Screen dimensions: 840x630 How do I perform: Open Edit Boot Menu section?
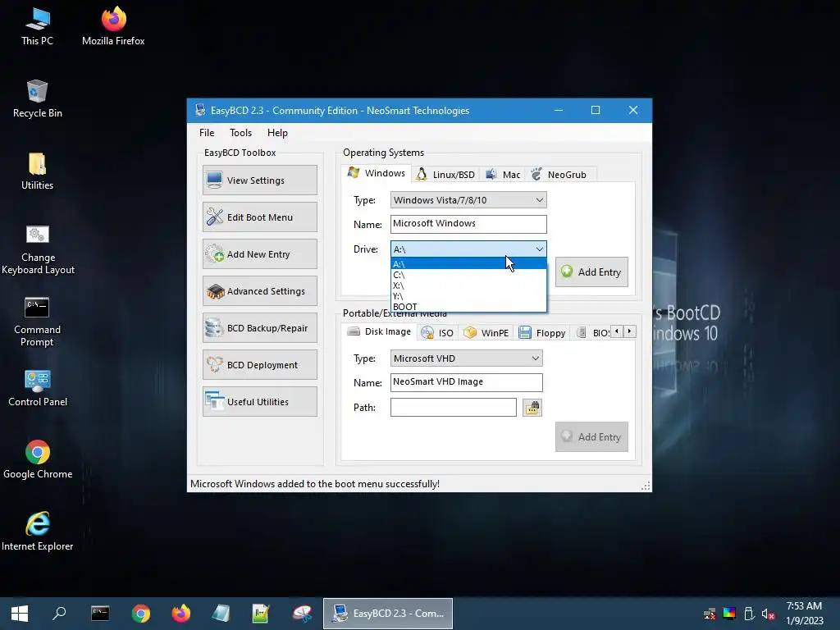click(x=260, y=217)
